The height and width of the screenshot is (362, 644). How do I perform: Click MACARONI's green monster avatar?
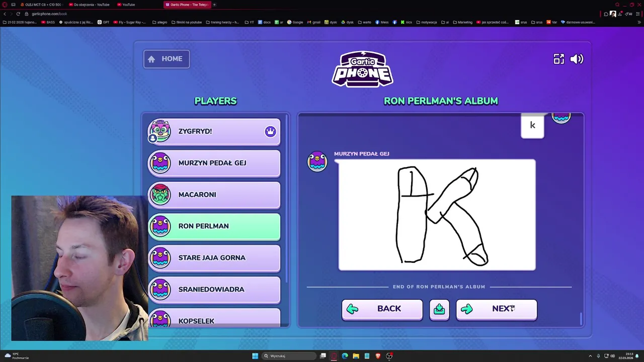[160, 195]
